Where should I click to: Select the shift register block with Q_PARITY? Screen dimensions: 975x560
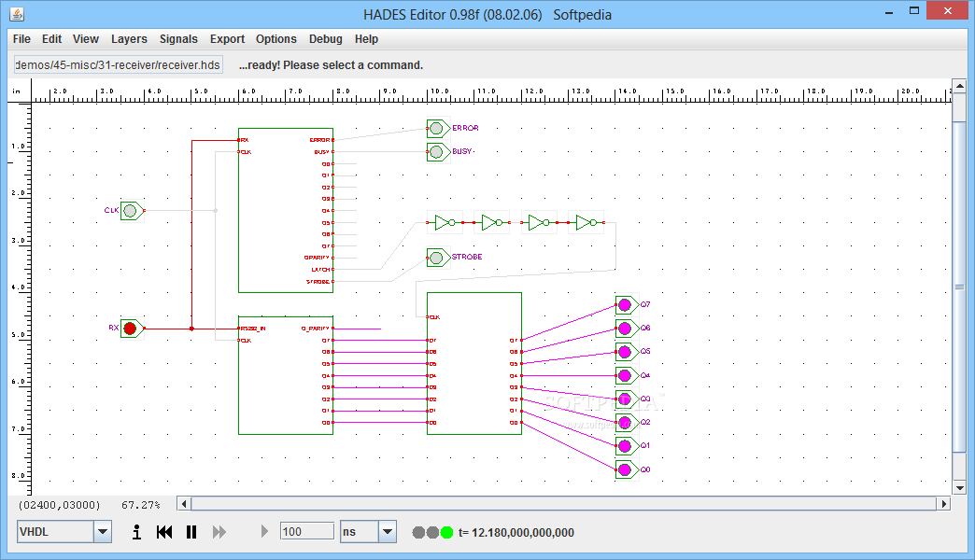pyautogui.click(x=286, y=375)
